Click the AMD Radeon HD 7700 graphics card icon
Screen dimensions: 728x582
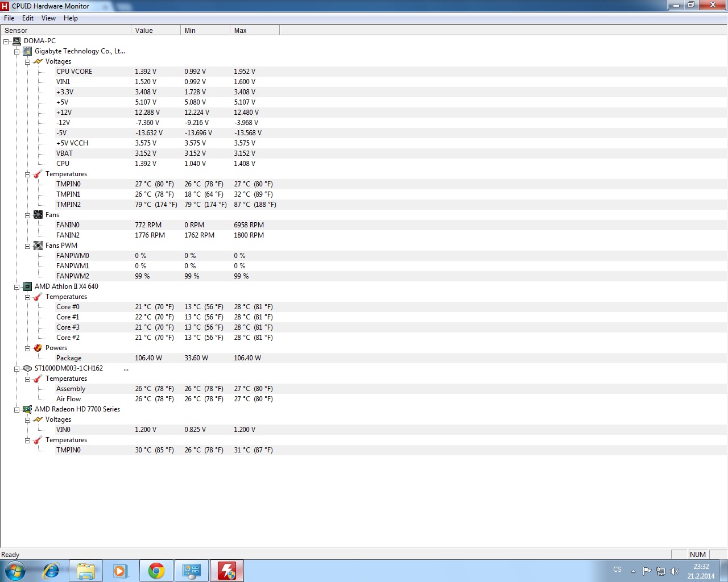tap(27, 409)
